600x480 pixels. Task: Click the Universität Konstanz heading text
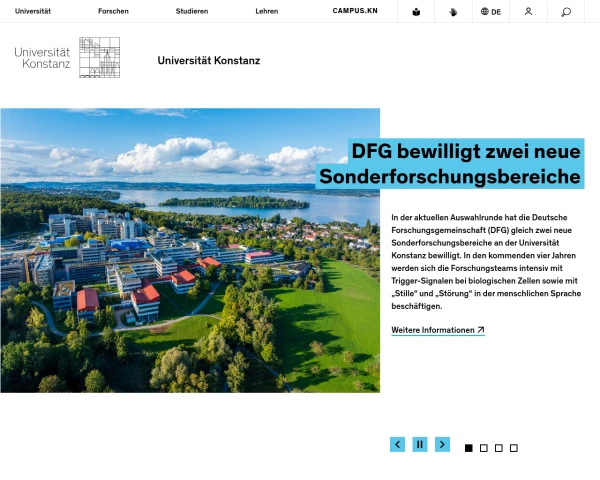point(209,60)
